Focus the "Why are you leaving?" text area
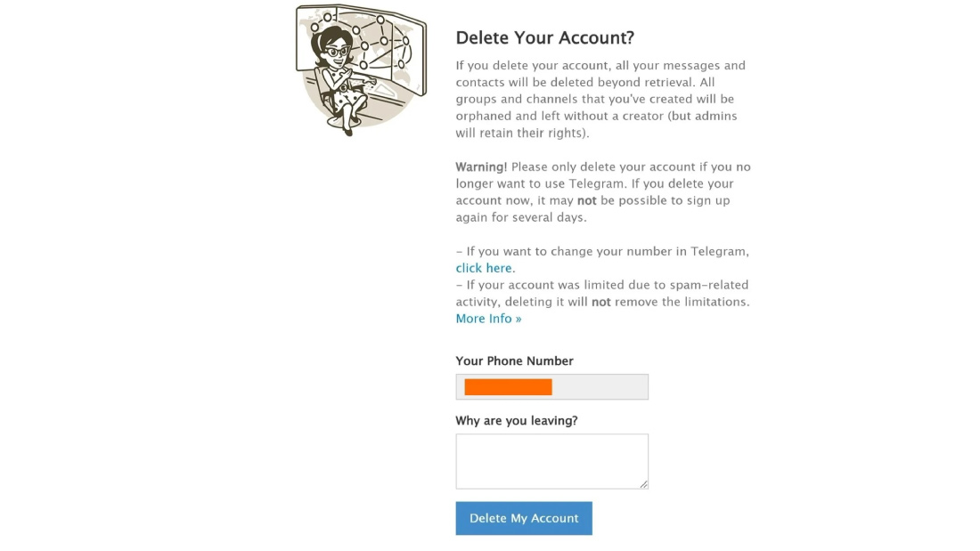 click(x=551, y=462)
